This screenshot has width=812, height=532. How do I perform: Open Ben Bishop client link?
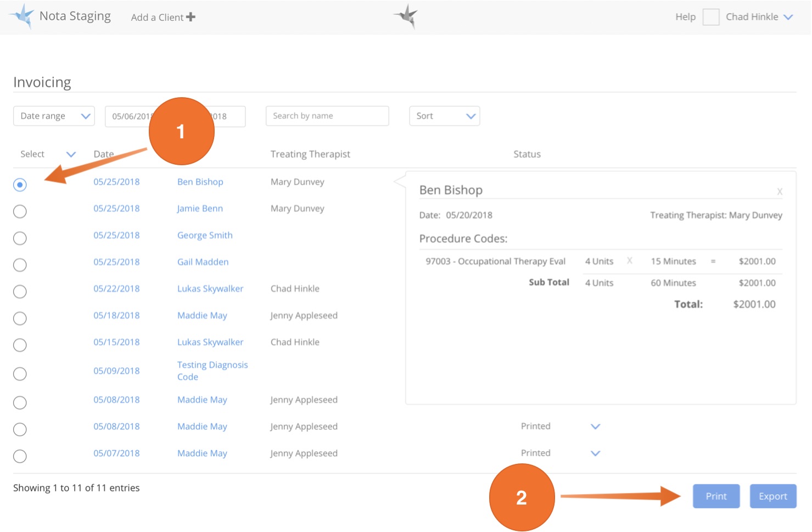pos(200,182)
